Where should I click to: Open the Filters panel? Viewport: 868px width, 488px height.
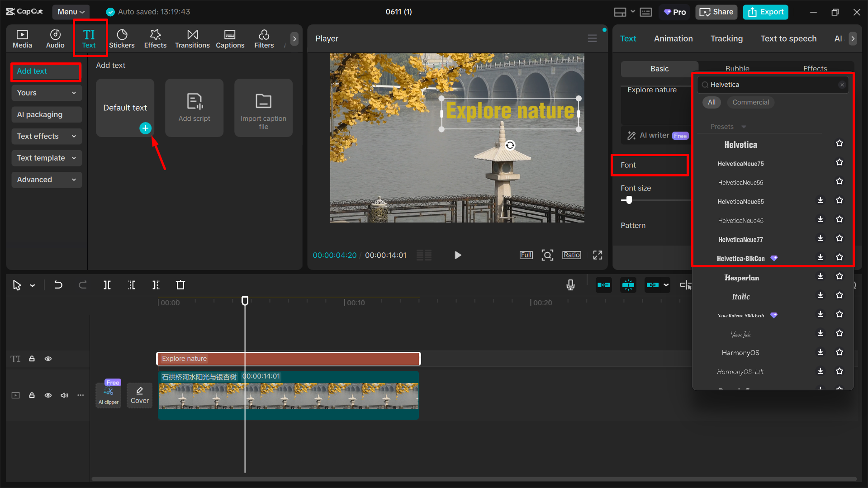click(x=264, y=38)
